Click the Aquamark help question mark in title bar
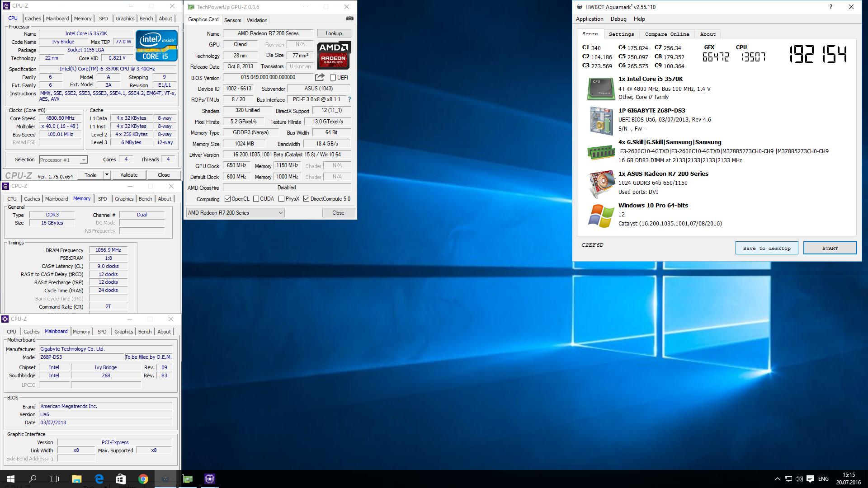 tap(830, 7)
